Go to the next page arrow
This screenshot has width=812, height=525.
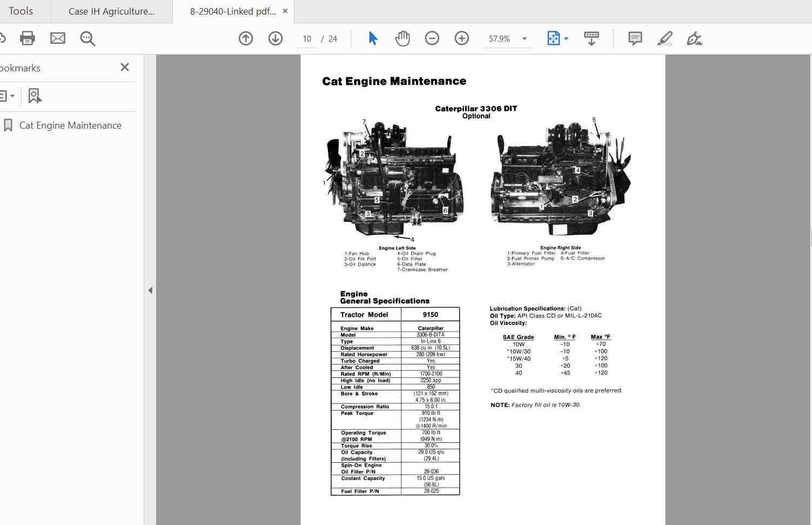tap(276, 38)
